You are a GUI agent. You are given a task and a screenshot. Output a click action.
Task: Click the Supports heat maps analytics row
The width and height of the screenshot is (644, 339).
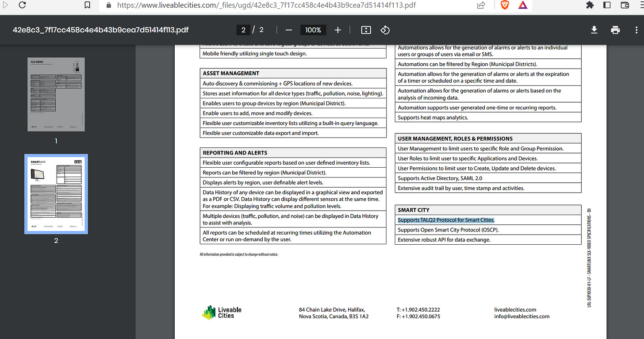coord(488,117)
